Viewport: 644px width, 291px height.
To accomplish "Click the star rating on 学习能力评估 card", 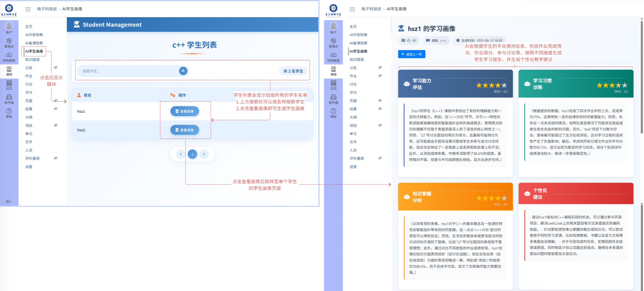I will [x=491, y=85].
